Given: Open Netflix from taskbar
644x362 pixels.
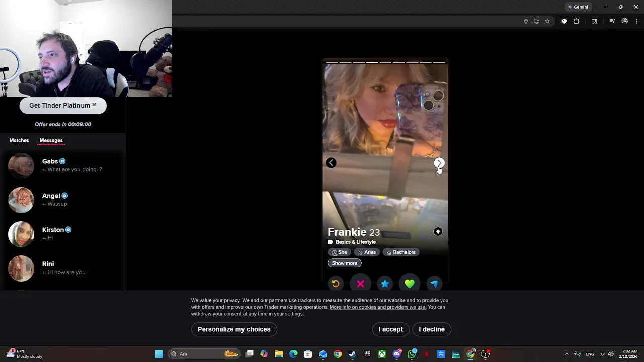Looking at the screenshot, I should pyautogui.click(x=426, y=354).
